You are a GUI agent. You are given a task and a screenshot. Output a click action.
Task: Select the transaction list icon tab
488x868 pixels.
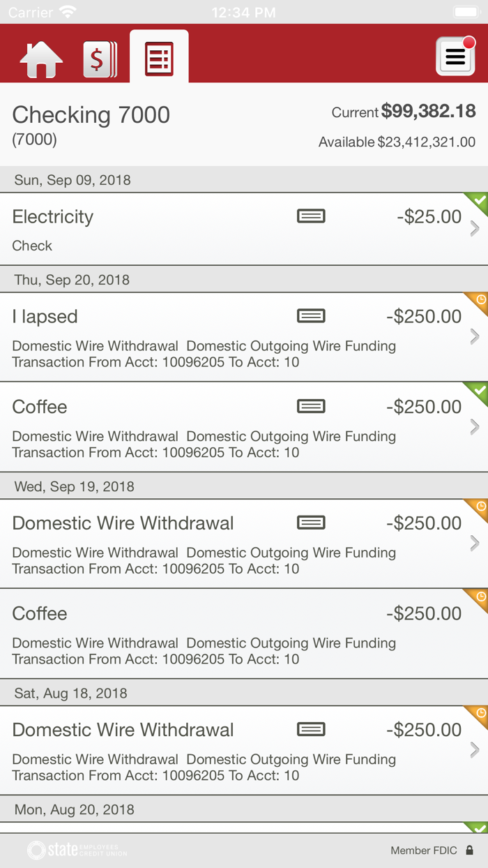[x=159, y=59]
